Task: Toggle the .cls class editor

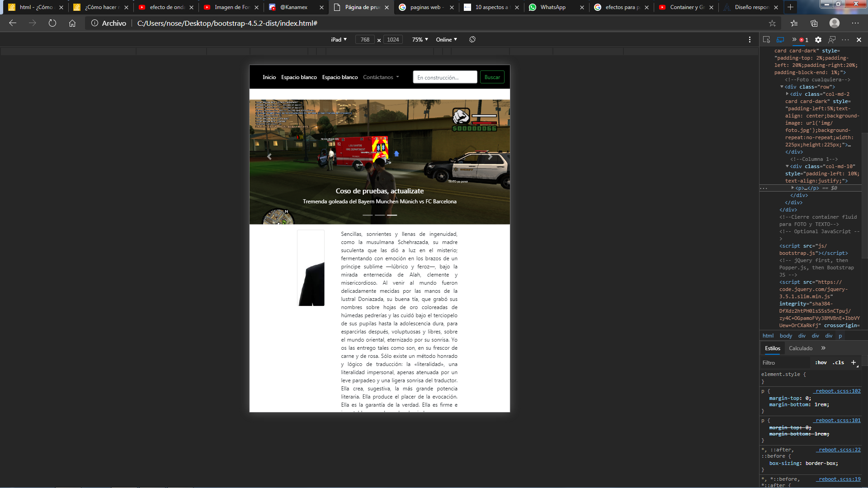Action: [x=839, y=362]
